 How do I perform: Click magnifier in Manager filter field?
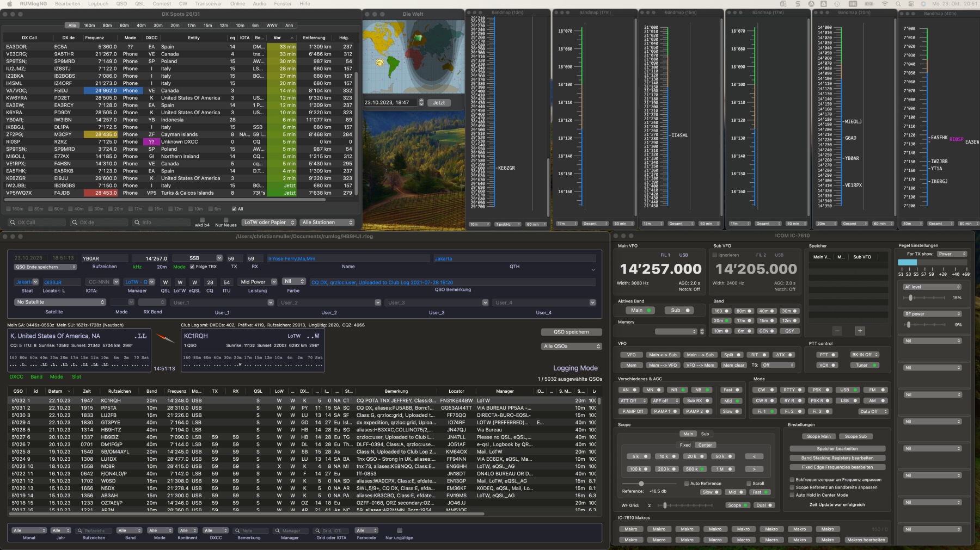click(277, 530)
